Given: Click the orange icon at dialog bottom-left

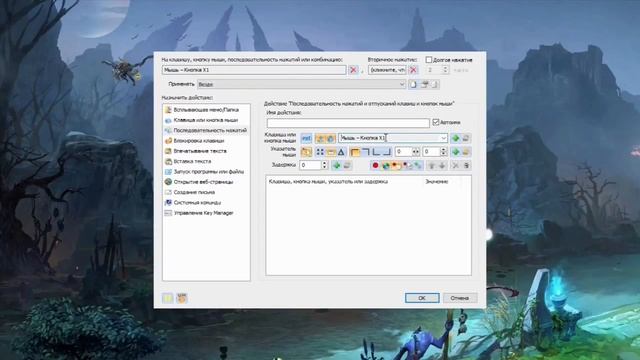Looking at the screenshot, I should click(x=182, y=298).
